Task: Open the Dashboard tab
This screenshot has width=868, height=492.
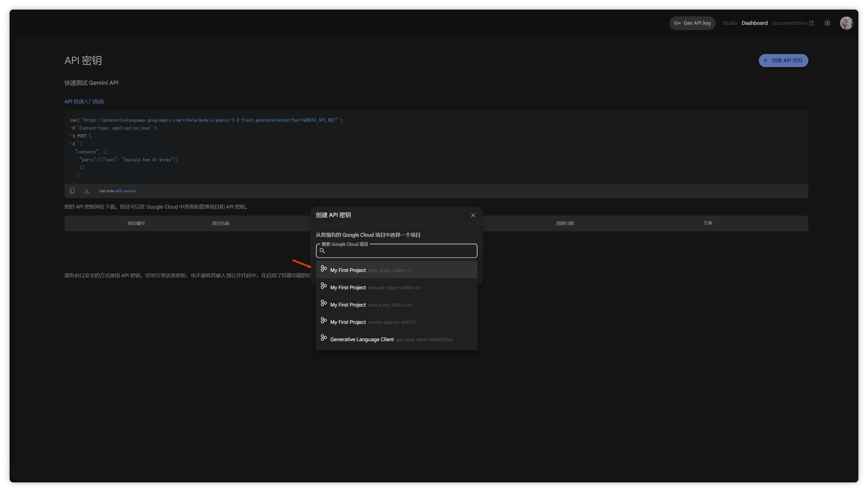Action: 754,23
